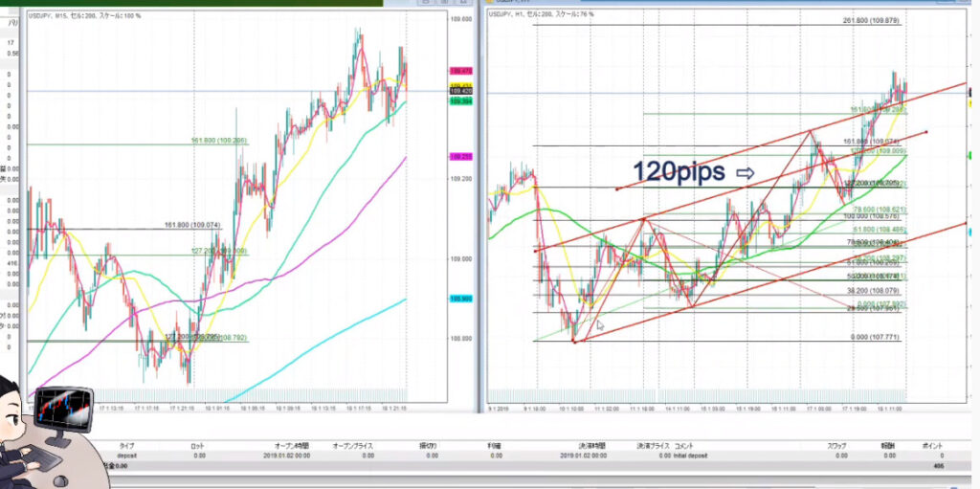The height and width of the screenshot is (489, 980).
Task: Click the 109.200 price axis value on M15 chart
Action: coord(460,179)
